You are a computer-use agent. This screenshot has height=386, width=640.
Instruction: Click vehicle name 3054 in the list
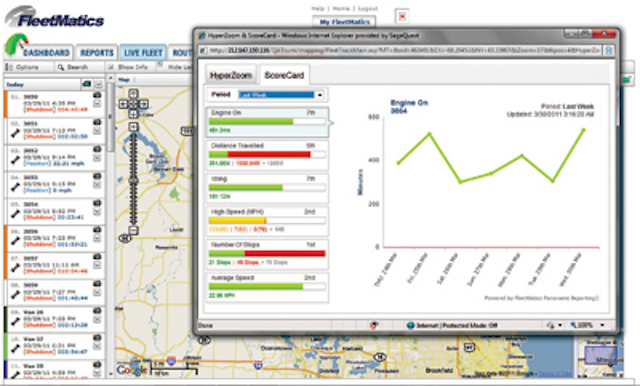click(x=31, y=204)
